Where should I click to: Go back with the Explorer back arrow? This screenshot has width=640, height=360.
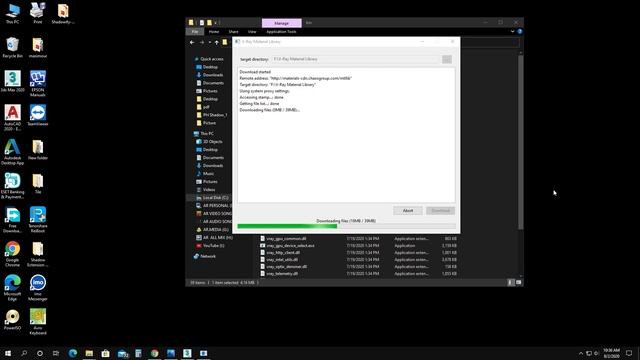pyautogui.click(x=192, y=42)
